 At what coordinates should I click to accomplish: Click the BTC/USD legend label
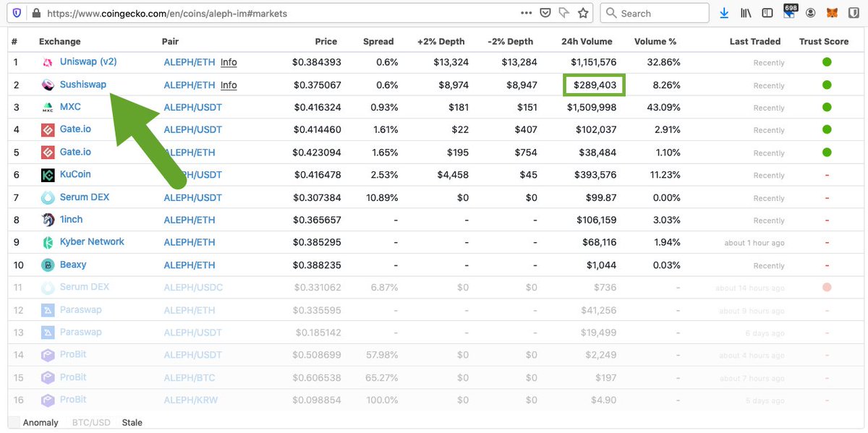point(91,422)
